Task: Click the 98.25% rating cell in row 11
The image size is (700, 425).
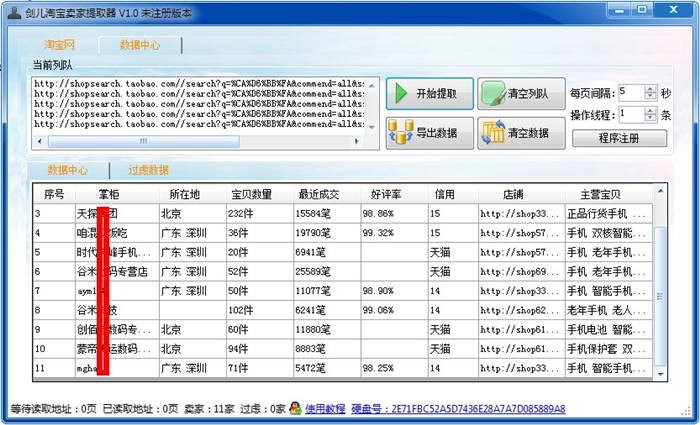Action: [x=394, y=368]
